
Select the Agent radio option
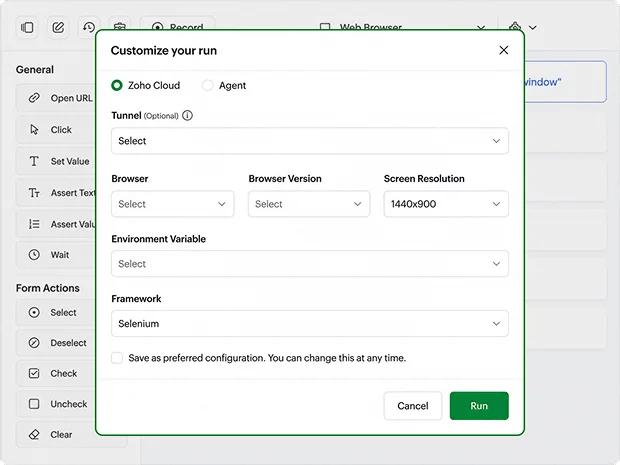tap(208, 85)
